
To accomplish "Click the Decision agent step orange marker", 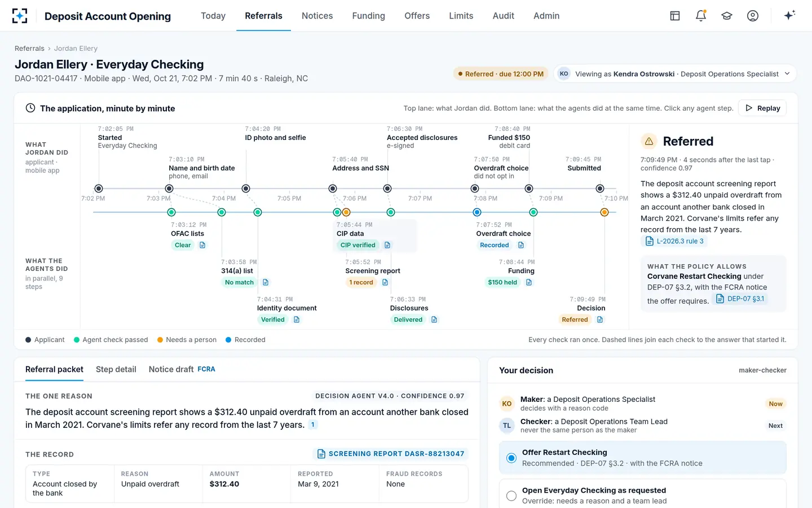I will click(x=604, y=212).
